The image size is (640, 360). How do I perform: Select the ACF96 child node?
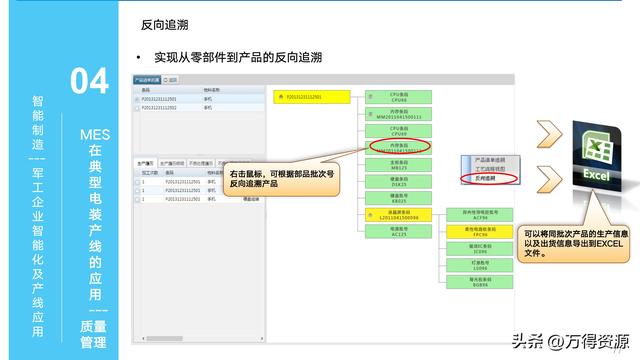pyautogui.click(x=480, y=215)
